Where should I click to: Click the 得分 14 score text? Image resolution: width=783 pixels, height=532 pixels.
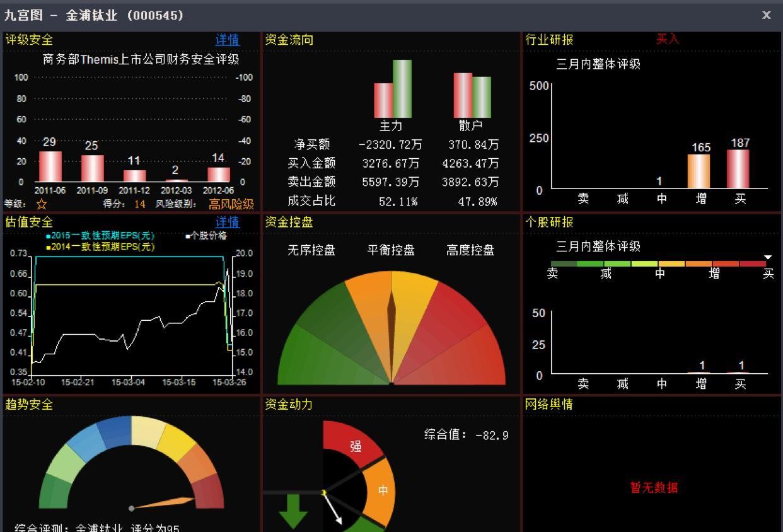[124, 204]
